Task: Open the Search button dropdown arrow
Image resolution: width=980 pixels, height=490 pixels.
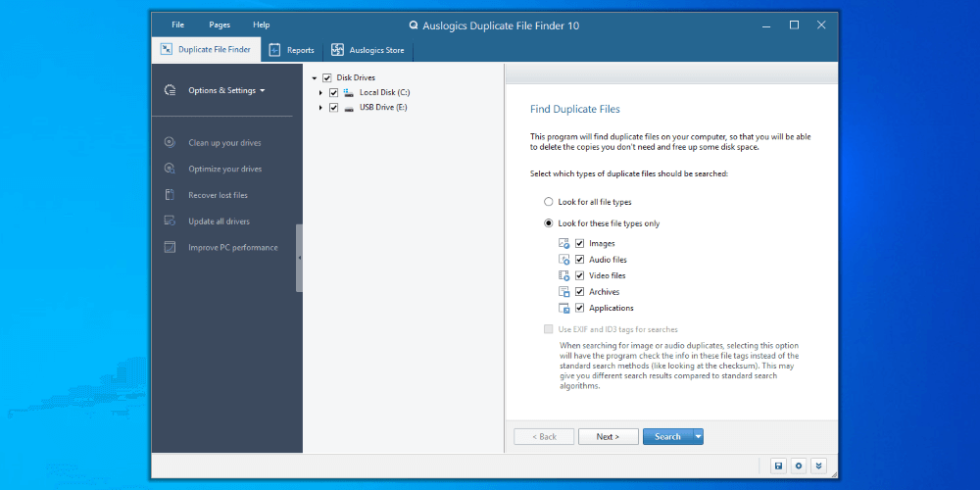Action: click(698, 437)
